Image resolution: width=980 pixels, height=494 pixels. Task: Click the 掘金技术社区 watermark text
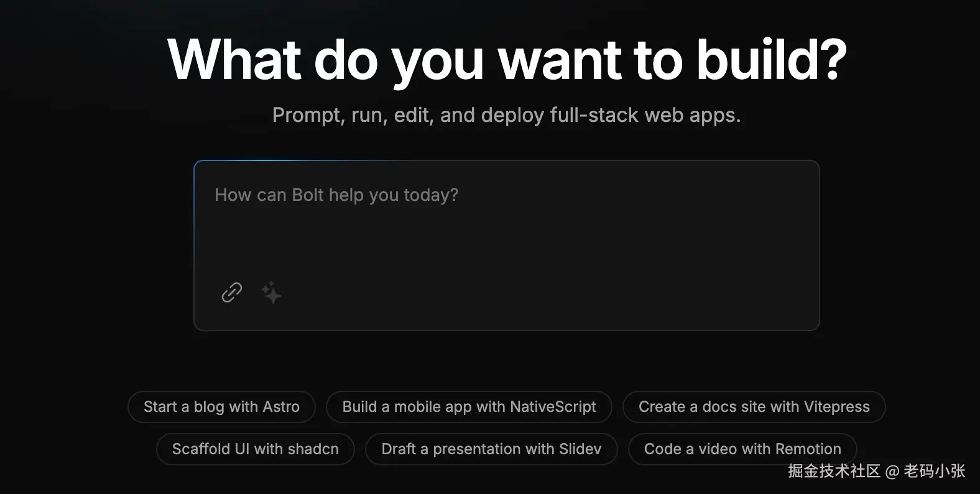[834, 471]
